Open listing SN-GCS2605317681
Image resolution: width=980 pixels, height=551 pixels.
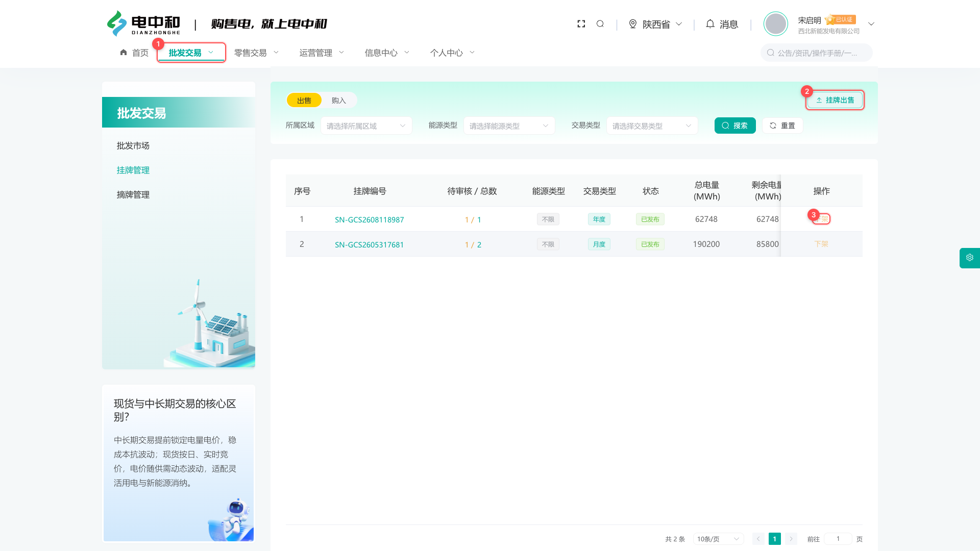pyautogui.click(x=369, y=244)
